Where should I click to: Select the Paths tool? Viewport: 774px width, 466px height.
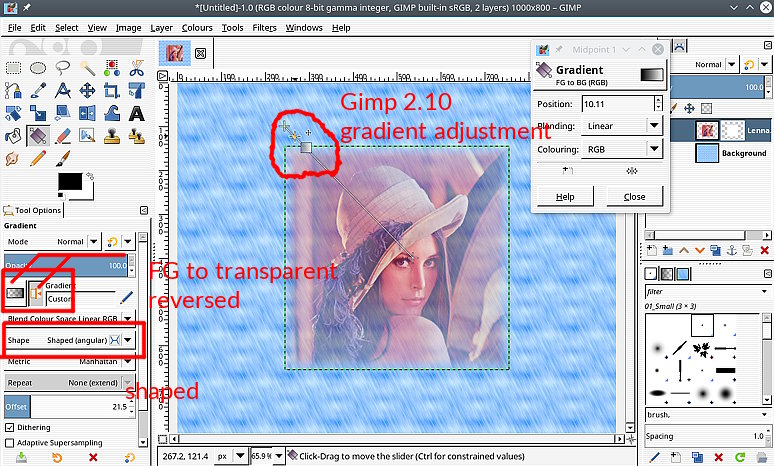(x=13, y=90)
